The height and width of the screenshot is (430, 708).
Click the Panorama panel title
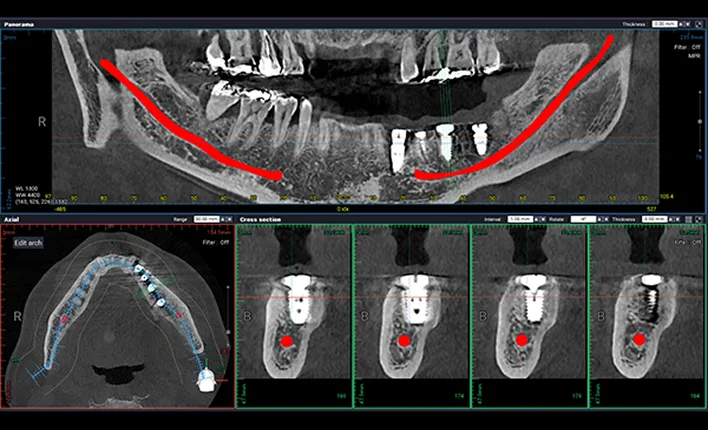pos(19,24)
